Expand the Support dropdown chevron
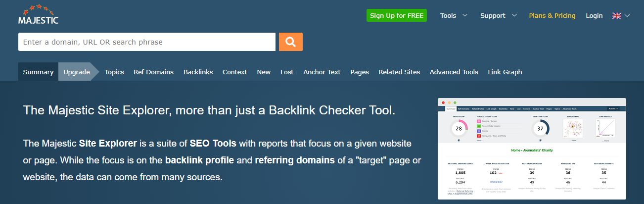Image resolution: width=644 pixels, height=204 pixels. (x=514, y=15)
